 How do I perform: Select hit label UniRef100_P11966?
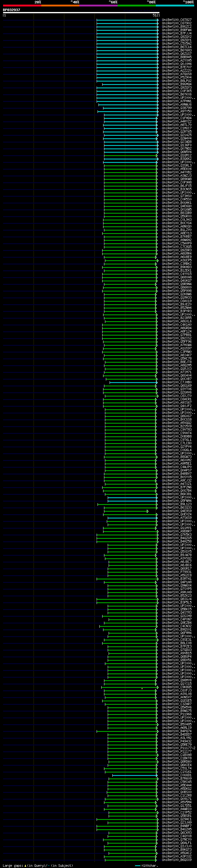point(176,714)
